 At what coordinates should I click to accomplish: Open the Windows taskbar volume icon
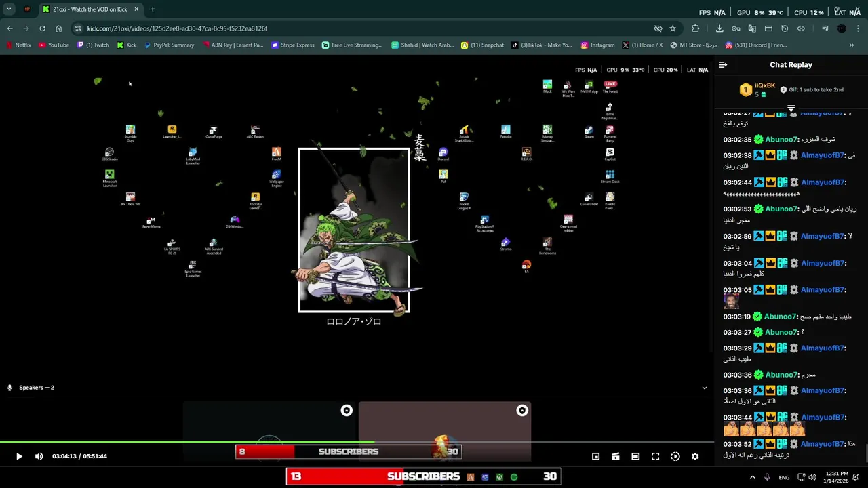tap(814, 477)
